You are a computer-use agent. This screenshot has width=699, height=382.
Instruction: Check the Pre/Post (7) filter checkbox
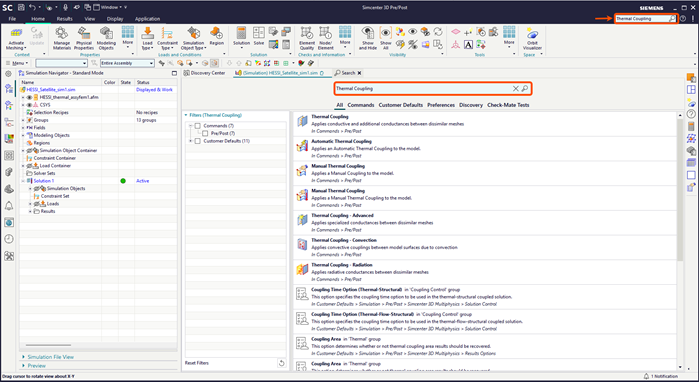click(205, 133)
